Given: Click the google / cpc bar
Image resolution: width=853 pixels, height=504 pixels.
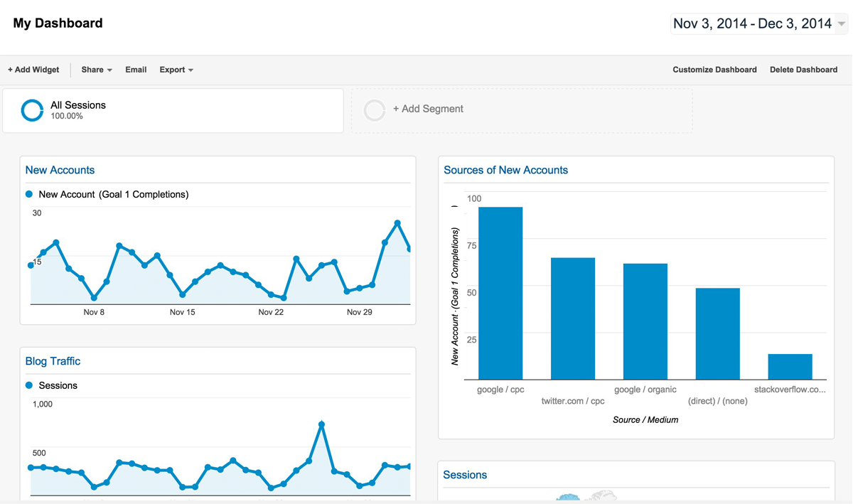Looking at the screenshot, I should [x=501, y=291].
